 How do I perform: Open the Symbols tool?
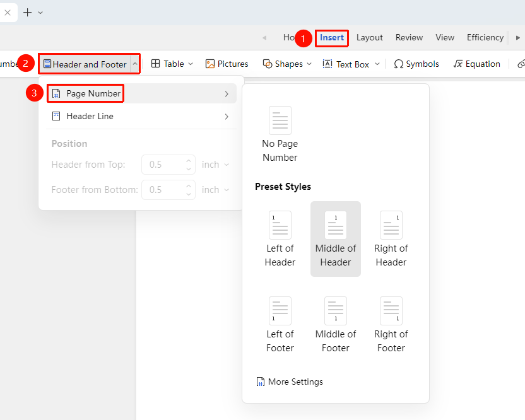416,64
